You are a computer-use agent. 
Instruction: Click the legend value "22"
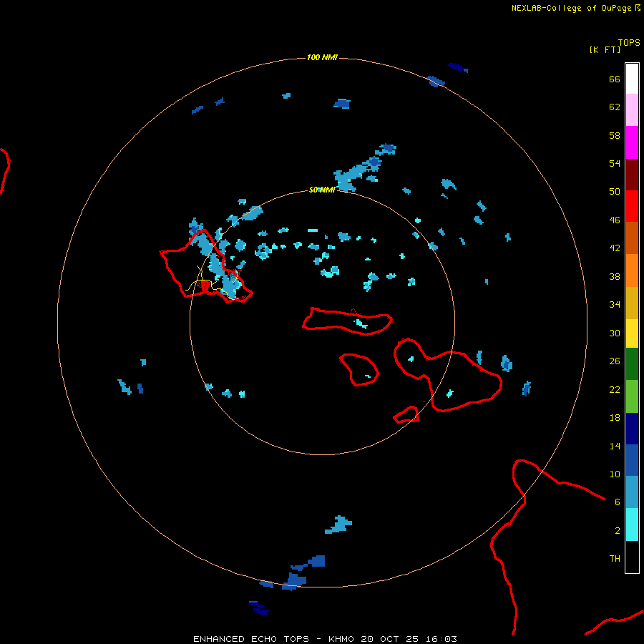click(x=615, y=389)
